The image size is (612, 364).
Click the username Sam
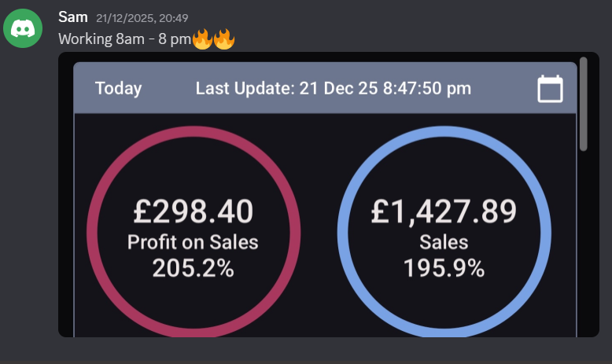point(72,17)
